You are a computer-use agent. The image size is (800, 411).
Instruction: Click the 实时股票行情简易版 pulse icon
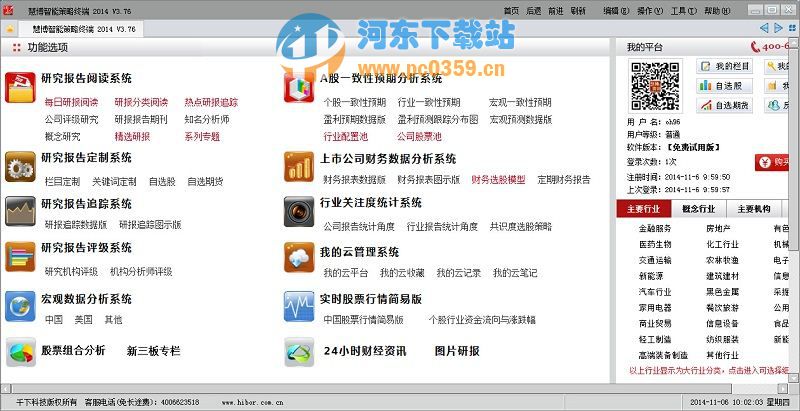[299, 306]
